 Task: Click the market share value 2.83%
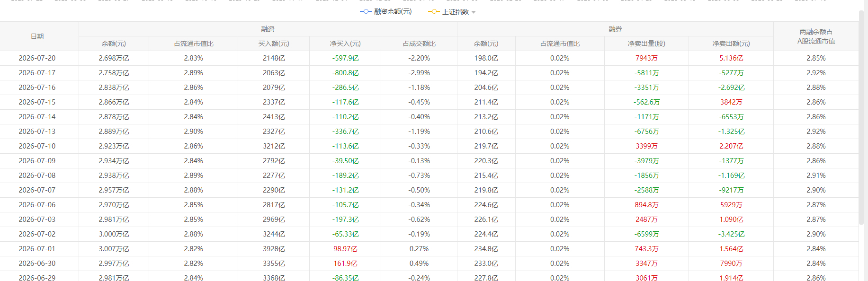point(193,58)
